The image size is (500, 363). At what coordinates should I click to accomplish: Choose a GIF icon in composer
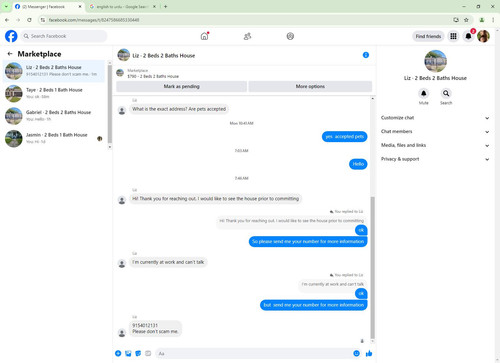coord(148,353)
